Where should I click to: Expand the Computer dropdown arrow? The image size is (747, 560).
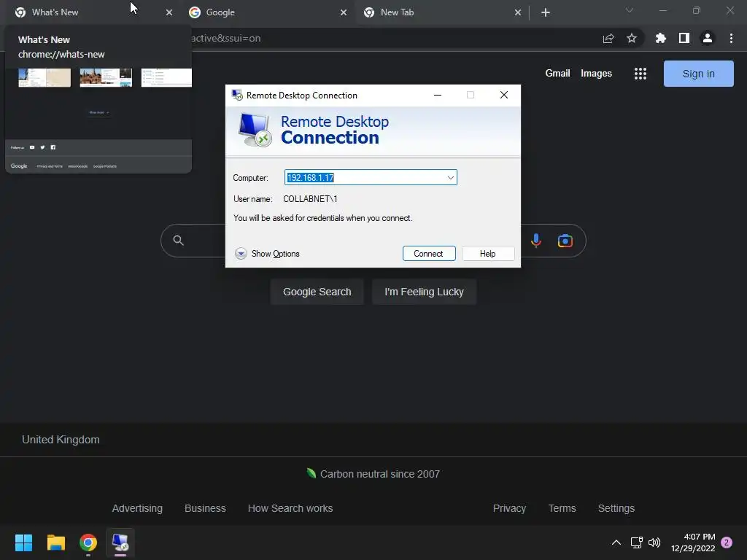coord(450,178)
